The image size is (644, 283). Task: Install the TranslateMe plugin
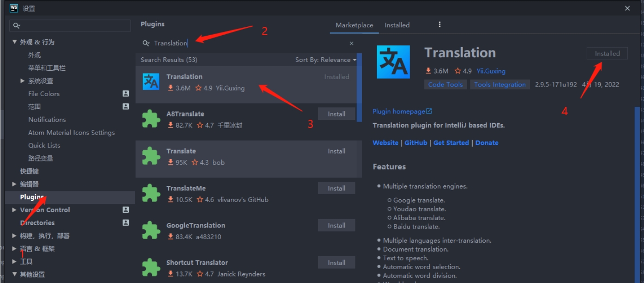(x=336, y=188)
